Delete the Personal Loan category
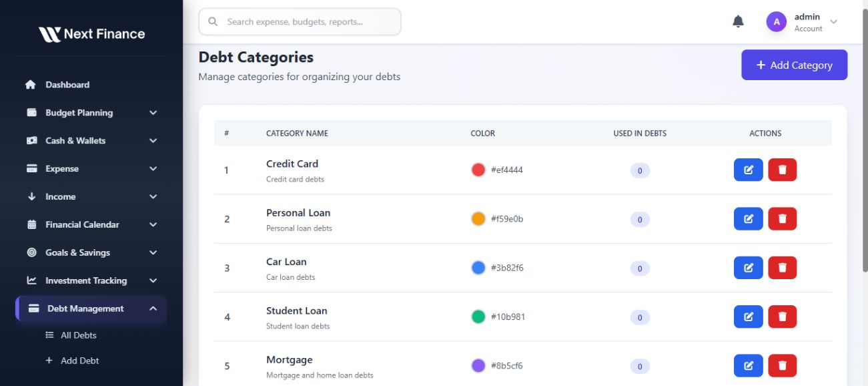868x386 pixels. (782, 219)
